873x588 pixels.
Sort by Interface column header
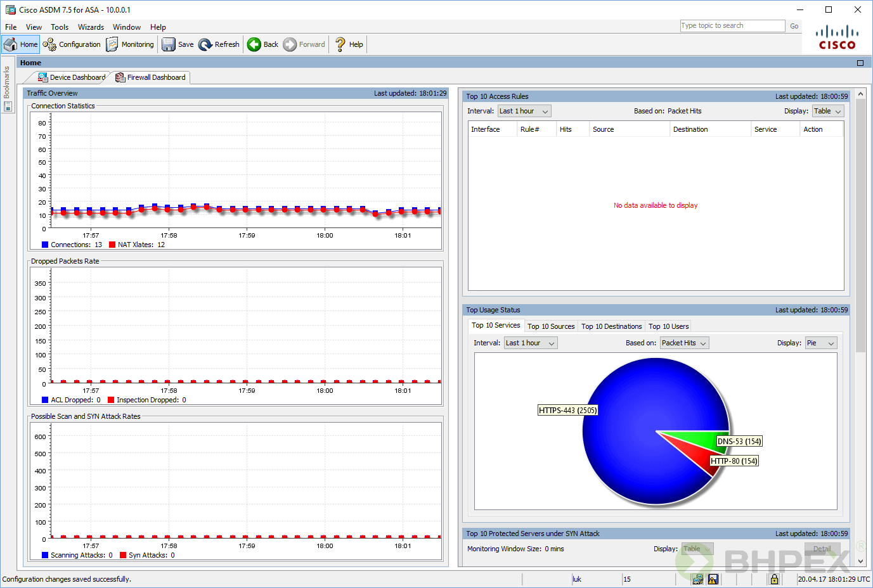click(493, 129)
